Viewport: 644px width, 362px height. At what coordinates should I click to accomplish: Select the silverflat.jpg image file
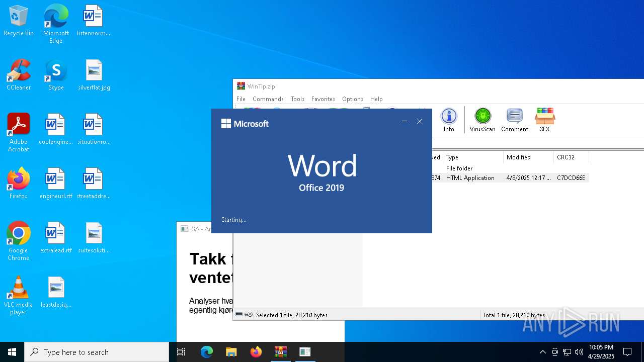pyautogui.click(x=94, y=75)
